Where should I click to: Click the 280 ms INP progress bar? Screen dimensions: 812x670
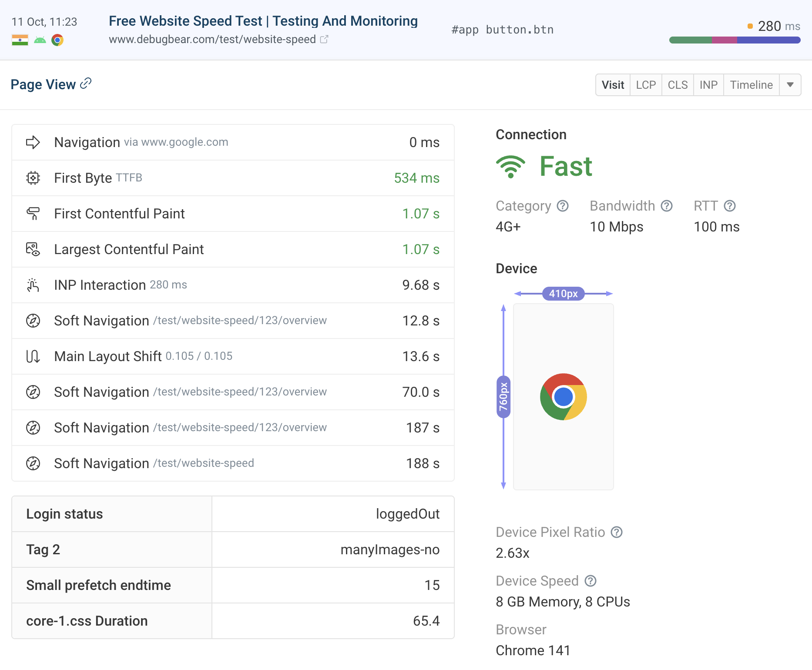click(735, 40)
